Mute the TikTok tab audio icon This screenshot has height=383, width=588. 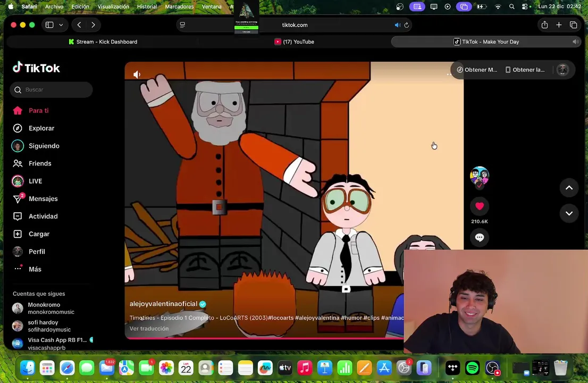575,41
